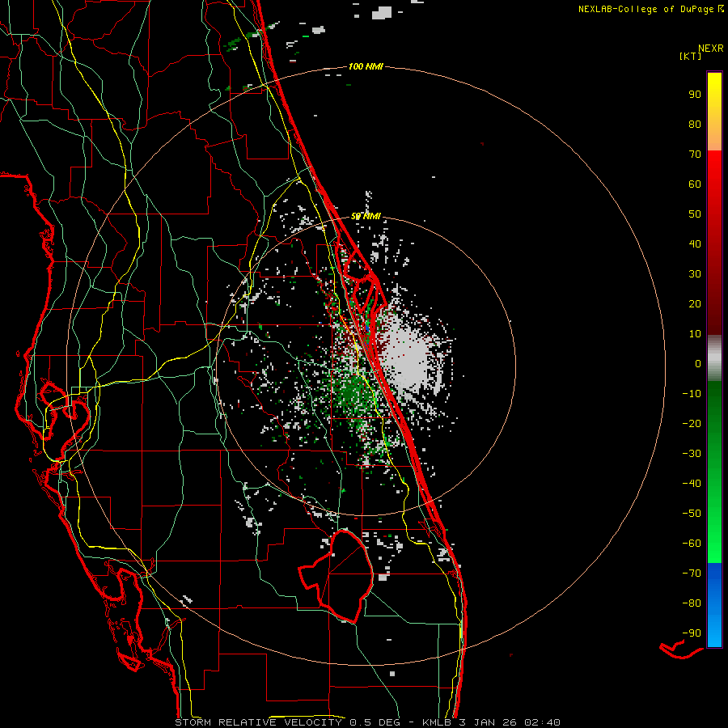728x728 pixels.
Task: Click the NEXR label above the color bar
Action: point(711,49)
